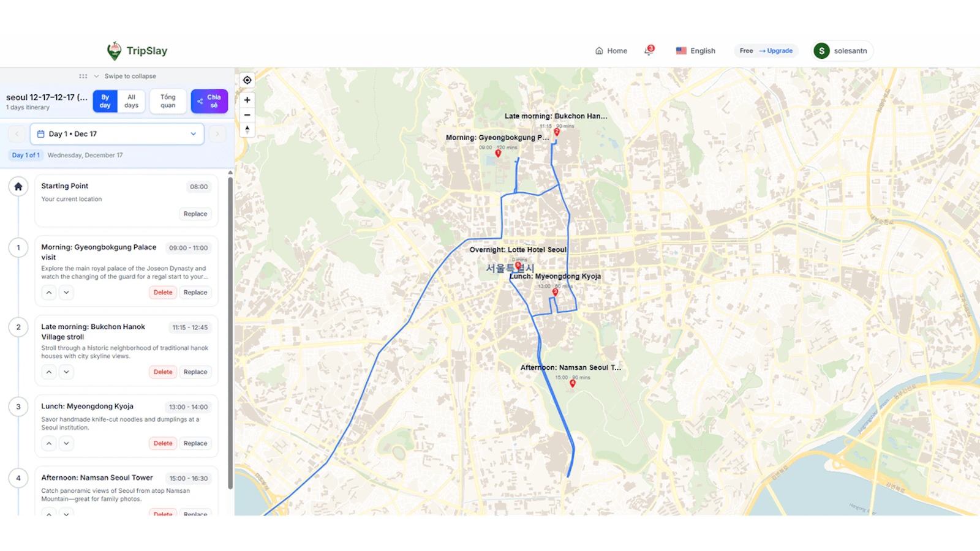980x551 pixels.
Task: Zoom in the map with plus
Action: (x=247, y=100)
